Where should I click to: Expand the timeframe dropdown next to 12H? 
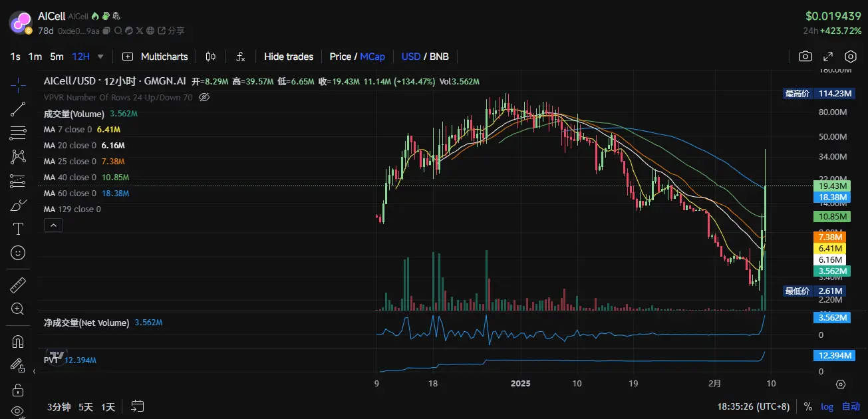(x=100, y=57)
